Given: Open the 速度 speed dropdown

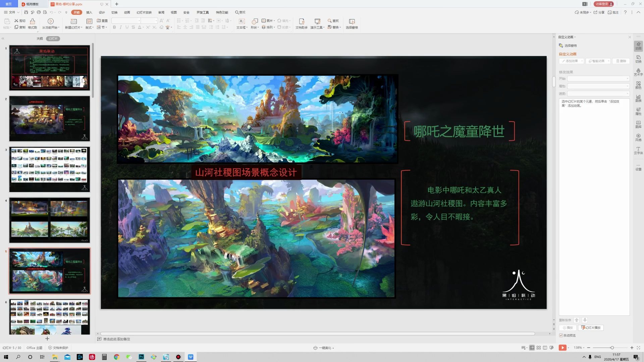Looking at the screenshot, I should [598, 94].
